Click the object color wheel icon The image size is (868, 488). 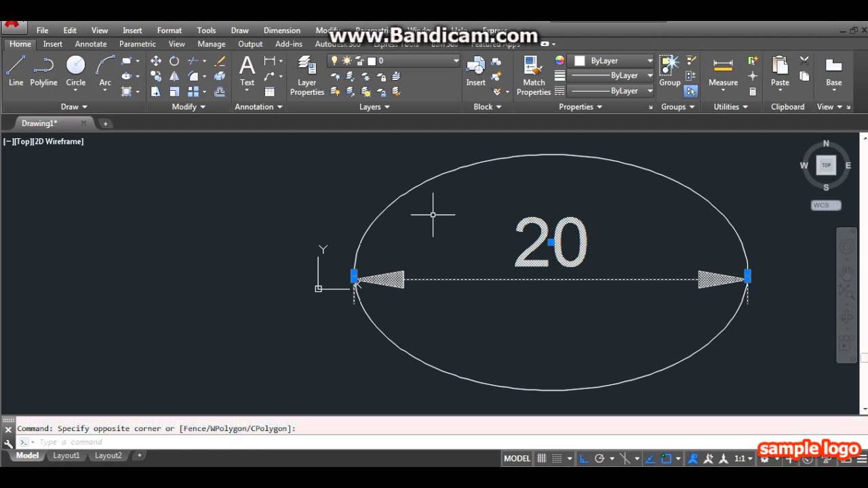point(559,61)
